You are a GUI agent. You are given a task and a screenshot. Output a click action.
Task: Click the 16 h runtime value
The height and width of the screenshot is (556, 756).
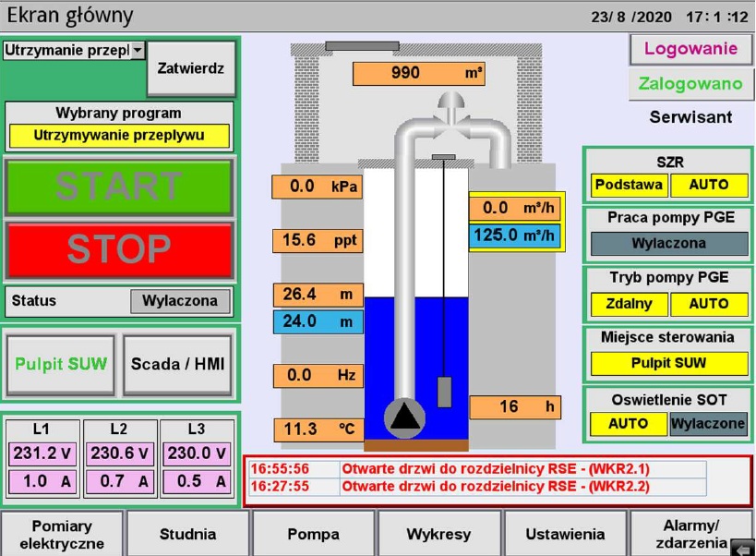pyautogui.click(x=515, y=407)
